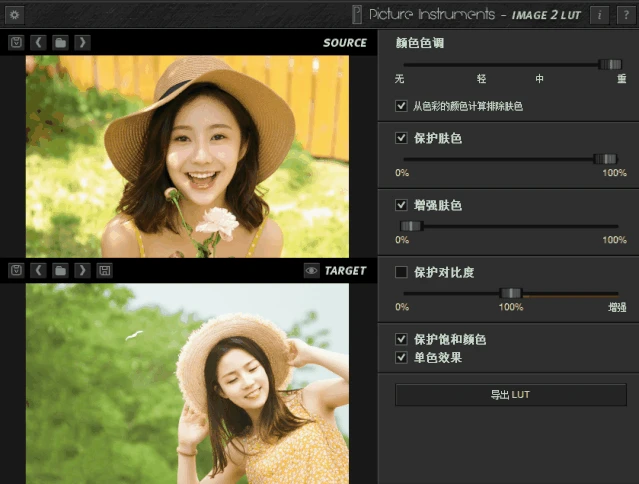Click the Picture Instruments logo icon
The width and height of the screenshot is (639, 484).
pos(357,15)
